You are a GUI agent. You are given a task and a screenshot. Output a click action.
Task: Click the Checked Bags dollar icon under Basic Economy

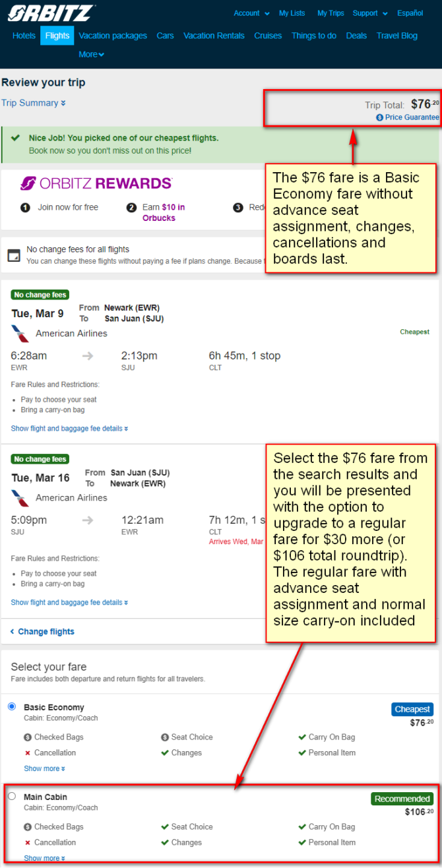[x=28, y=737]
